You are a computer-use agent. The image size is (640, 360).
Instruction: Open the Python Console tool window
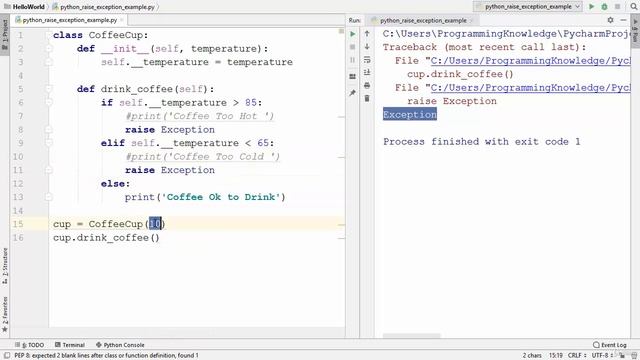point(120,345)
